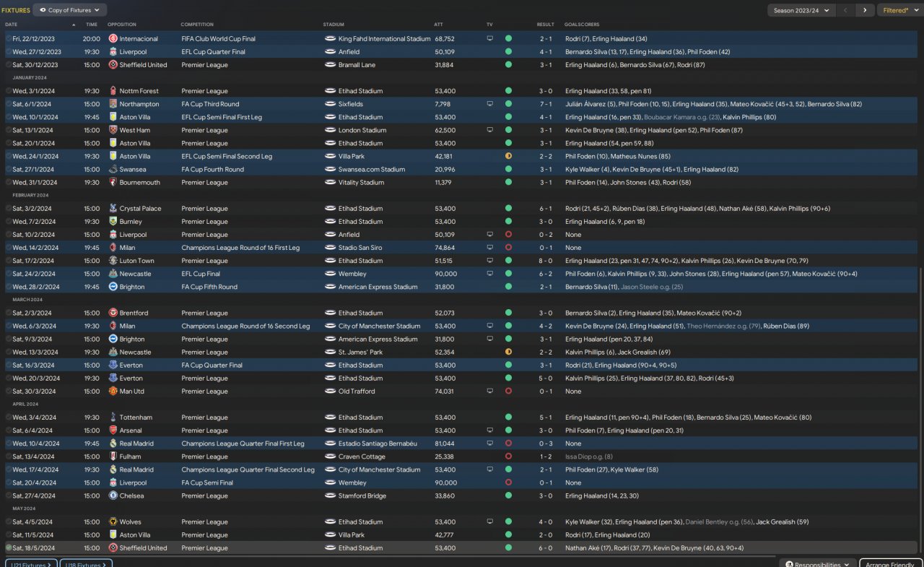Click the Bournemouth club badge
Viewport: 924px width, 567px height.
pos(113,183)
